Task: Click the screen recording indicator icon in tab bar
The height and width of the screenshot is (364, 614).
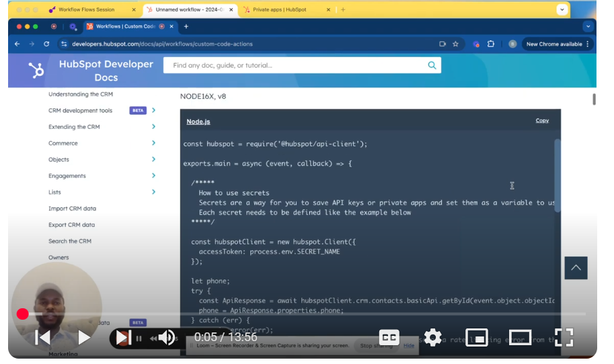Action: pos(54,27)
